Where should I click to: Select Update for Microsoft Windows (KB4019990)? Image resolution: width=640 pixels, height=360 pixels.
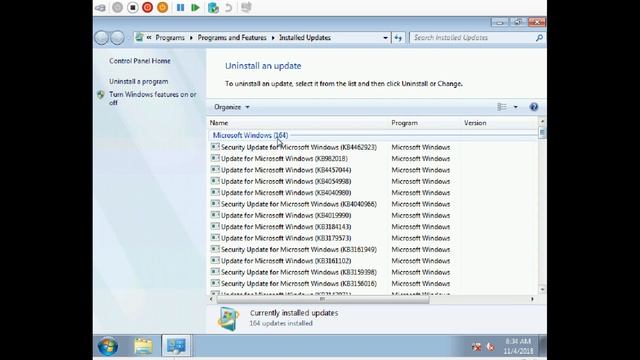(286, 216)
